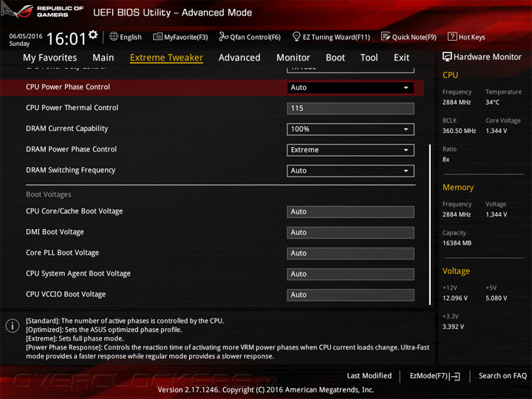Click the Hot Keys question mark icon
532x399 pixels.
click(x=452, y=37)
